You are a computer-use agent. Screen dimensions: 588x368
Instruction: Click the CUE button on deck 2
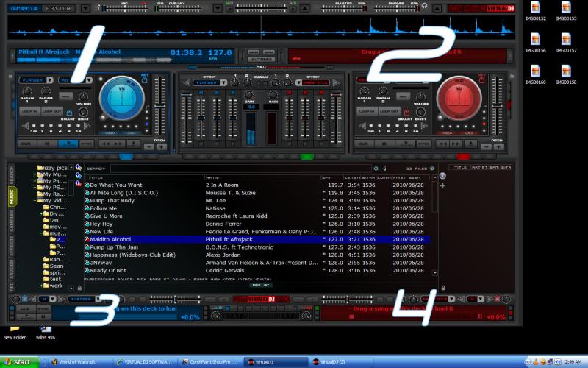364,144
